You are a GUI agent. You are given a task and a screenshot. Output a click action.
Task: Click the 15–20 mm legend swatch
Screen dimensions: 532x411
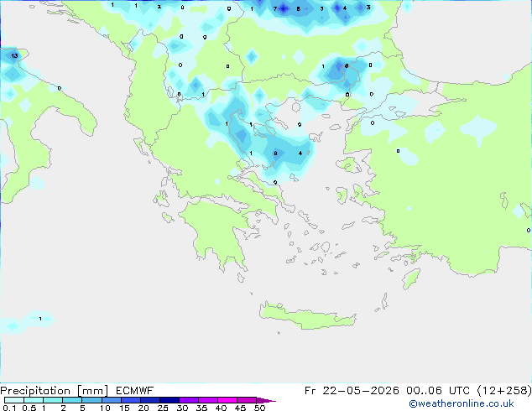point(130,400)
